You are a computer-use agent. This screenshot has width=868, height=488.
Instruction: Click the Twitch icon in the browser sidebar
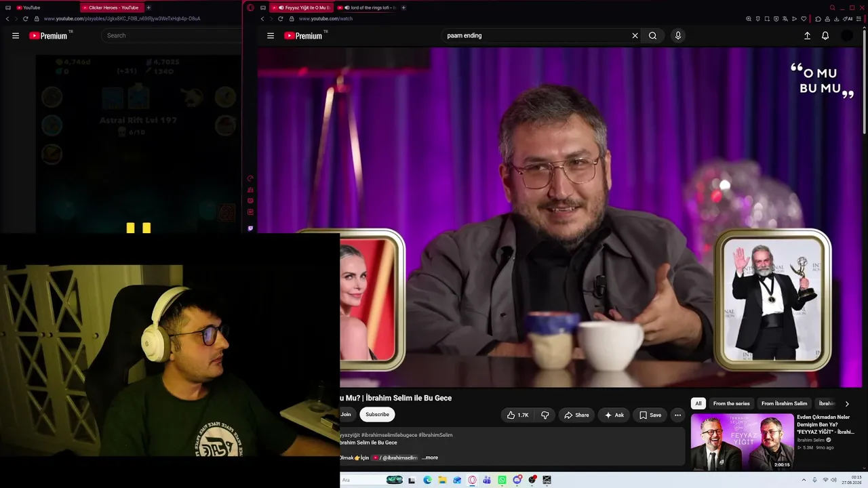pos(250,228)
